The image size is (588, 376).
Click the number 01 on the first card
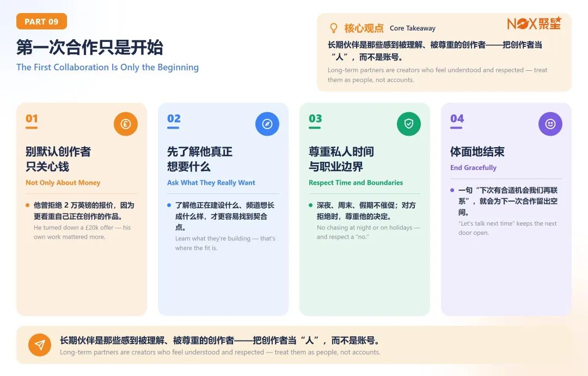pos(32,119)
